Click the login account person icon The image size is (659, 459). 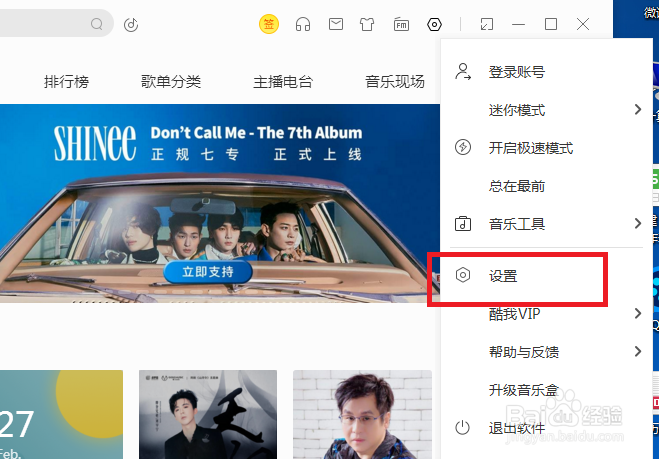tap(463, 72)
